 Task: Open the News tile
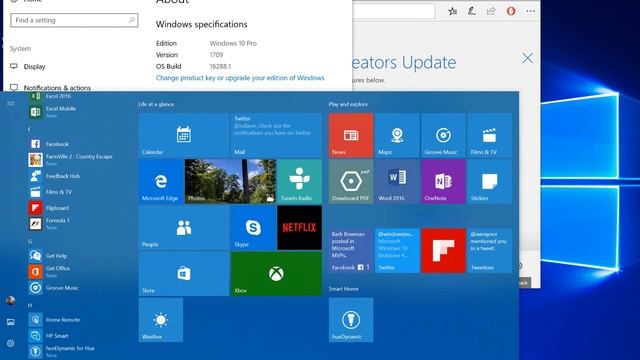point(351,135)
